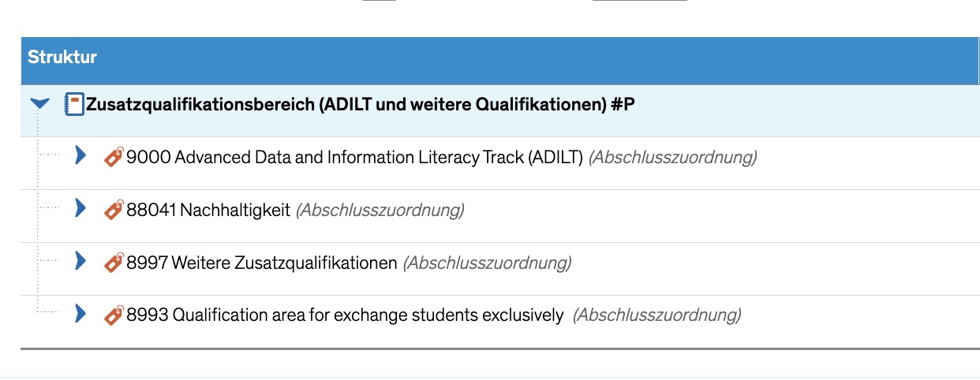Image resolution: width=980 pixels, height=380 pixels.
Task: Click the tag icon next to 8993
Action: pos(114,316)
